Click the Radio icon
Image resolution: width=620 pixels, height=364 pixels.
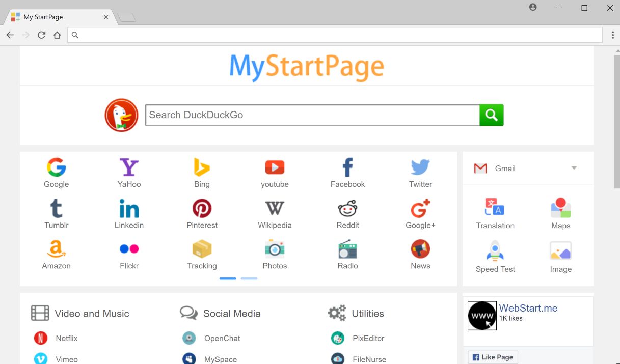point(347,249)
